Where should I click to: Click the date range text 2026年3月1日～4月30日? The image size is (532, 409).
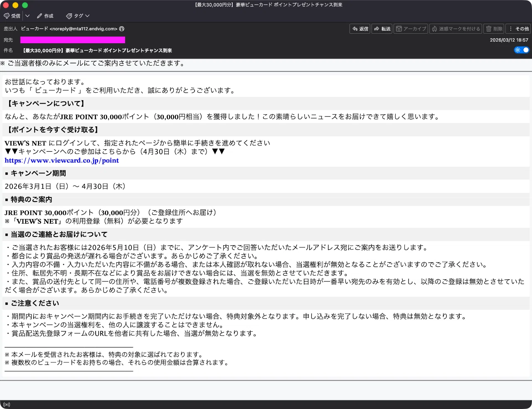[65, 187]
